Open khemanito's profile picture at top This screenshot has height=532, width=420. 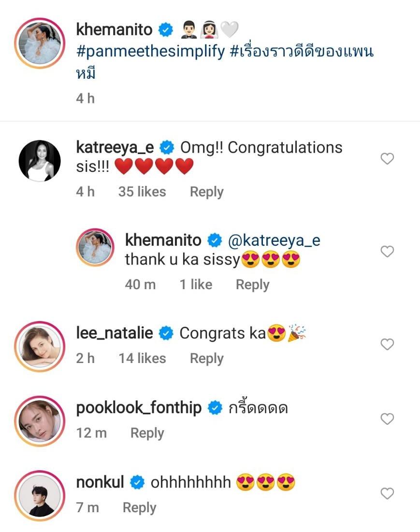40,43
